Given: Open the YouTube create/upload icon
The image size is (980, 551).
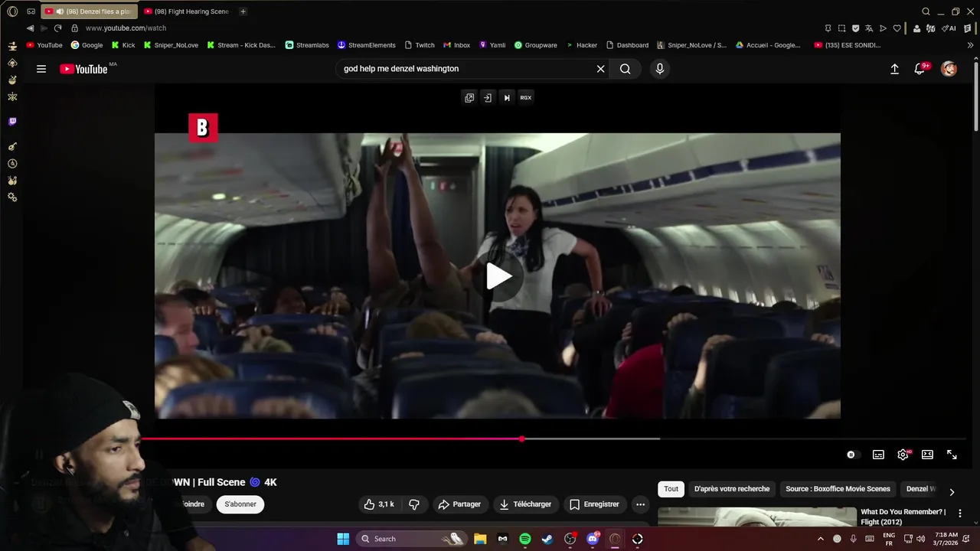Looking at the screenshot, I should (x=894, y=69).
